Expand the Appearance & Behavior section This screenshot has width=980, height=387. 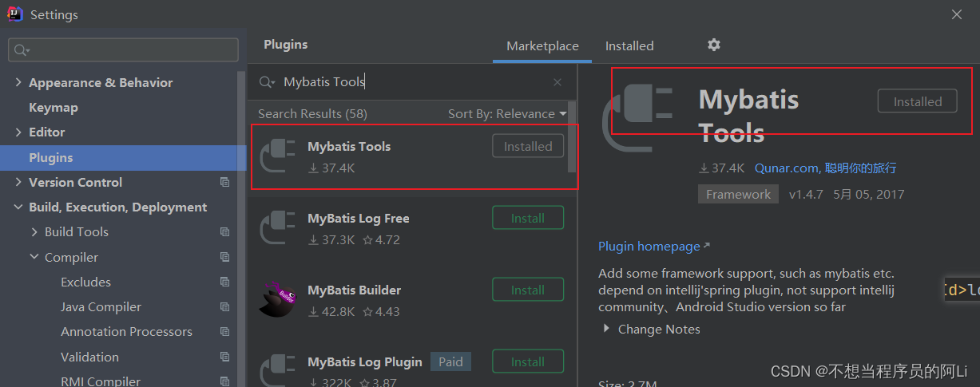click(x=18, y=82)
